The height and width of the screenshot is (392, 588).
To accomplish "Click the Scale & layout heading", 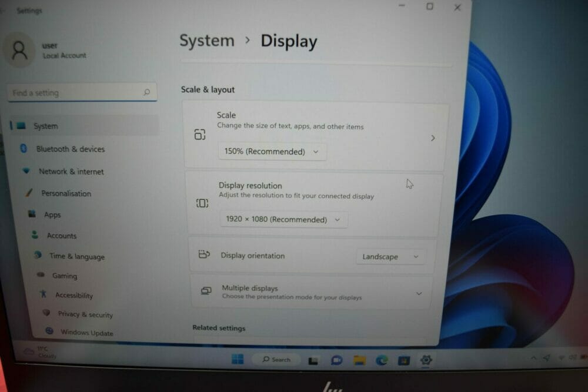I will (208, 89).
